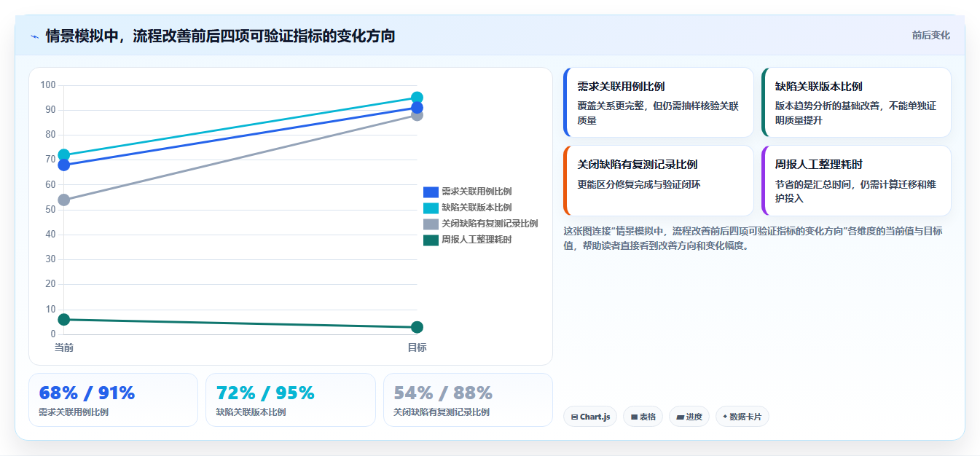Image resolution: width=980 pixels, height=456 pixels.
Task: Click the blue data point at 当前 (68)
Action: tap(64, 165)
